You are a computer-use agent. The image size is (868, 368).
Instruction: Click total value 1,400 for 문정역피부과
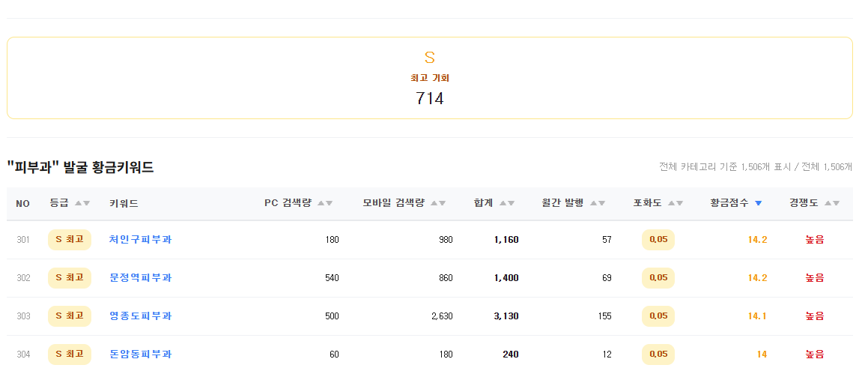tap(506, 277)
